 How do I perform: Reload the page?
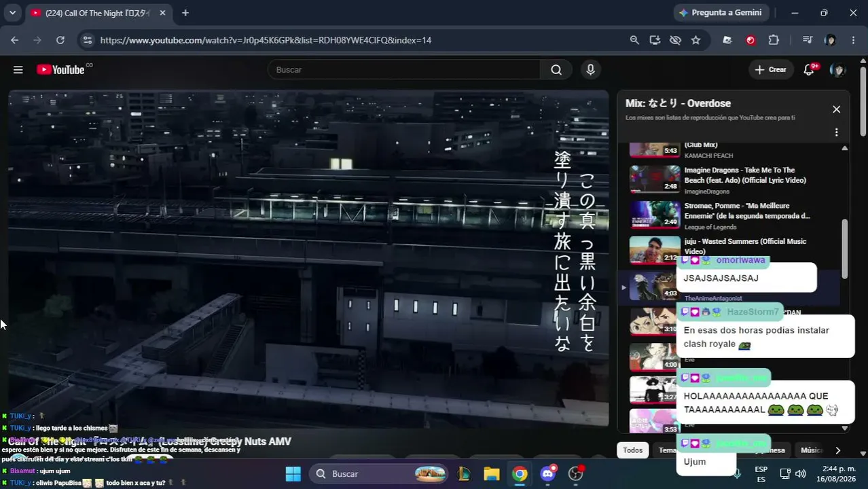pos(60,40)
